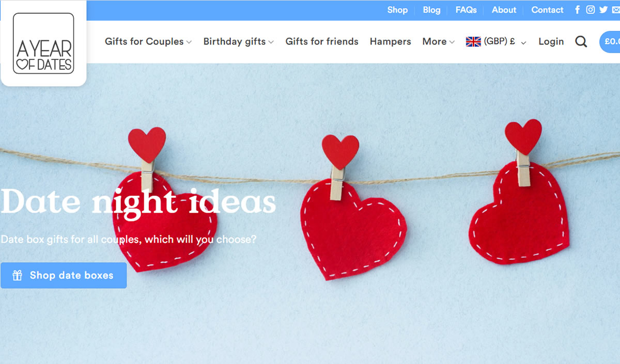The width and height of the screenshot is (620, 364).
Task: Open the search magnifier icon
Action: (x=581, y=42)
